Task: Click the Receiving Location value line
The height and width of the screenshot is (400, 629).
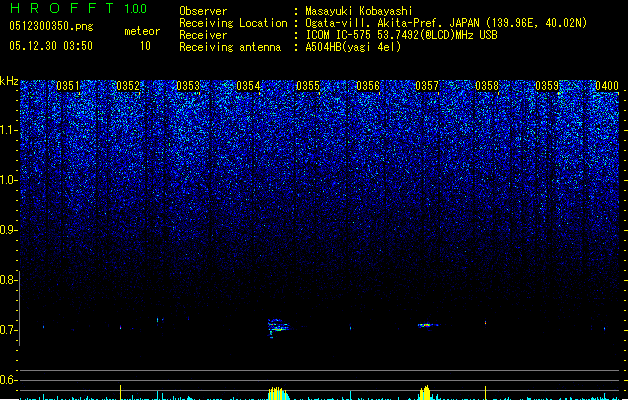Action: tap(446, 23)
